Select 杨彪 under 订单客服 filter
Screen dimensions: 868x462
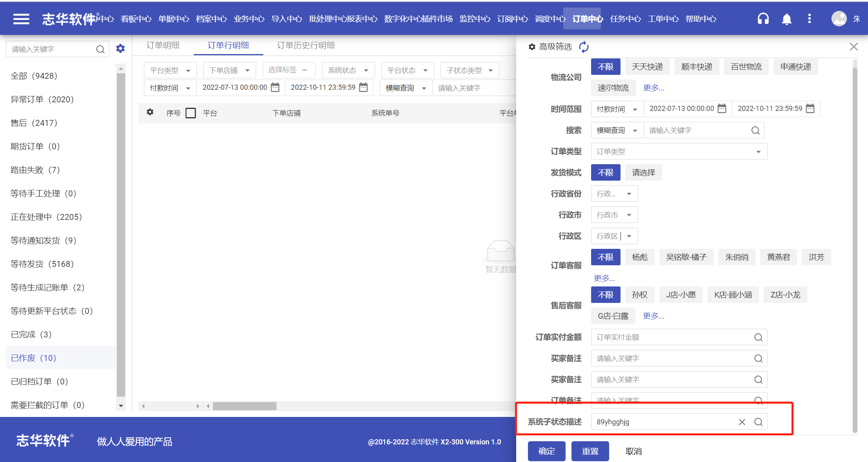click(x=640, y=257)
